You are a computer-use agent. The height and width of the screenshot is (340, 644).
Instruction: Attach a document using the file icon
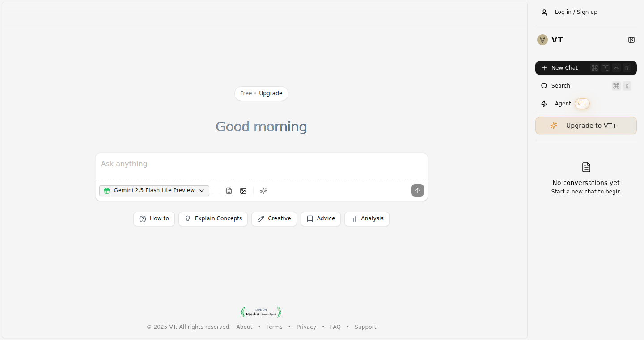pos(229,191)
